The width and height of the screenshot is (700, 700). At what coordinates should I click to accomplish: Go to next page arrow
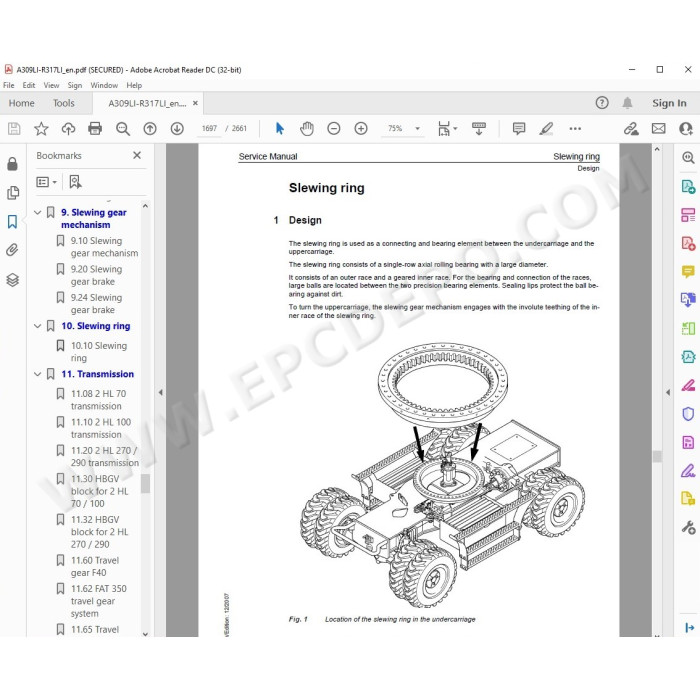tap(177, 129)
